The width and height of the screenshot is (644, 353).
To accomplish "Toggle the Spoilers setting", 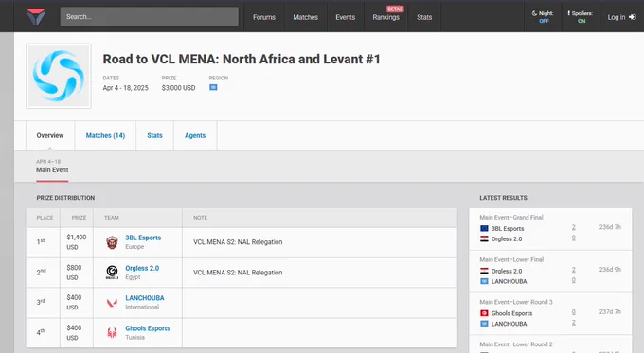I will 581,17.
